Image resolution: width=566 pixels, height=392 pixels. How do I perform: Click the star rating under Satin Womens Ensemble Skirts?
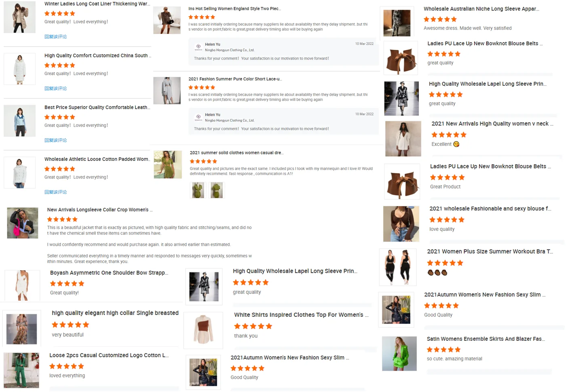point(444,350)
